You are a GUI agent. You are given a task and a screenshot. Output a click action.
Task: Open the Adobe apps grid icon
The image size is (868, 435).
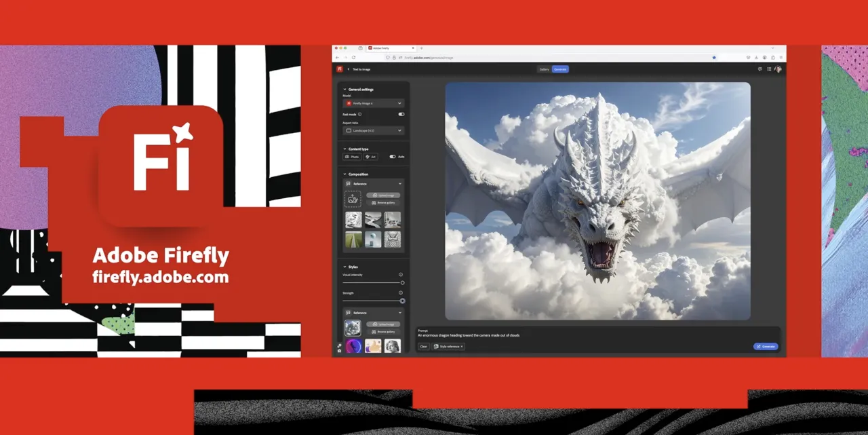pyautogui.click(x=769, y=69)
